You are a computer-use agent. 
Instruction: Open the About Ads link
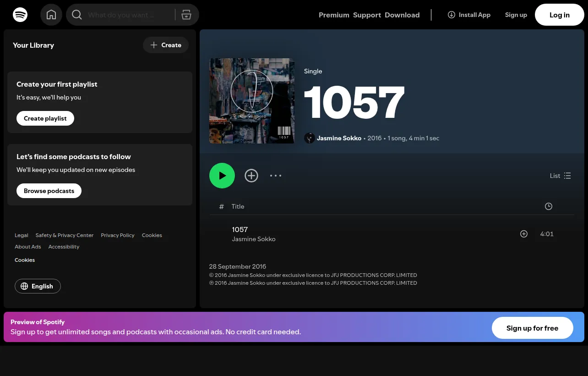pos(28,247)
